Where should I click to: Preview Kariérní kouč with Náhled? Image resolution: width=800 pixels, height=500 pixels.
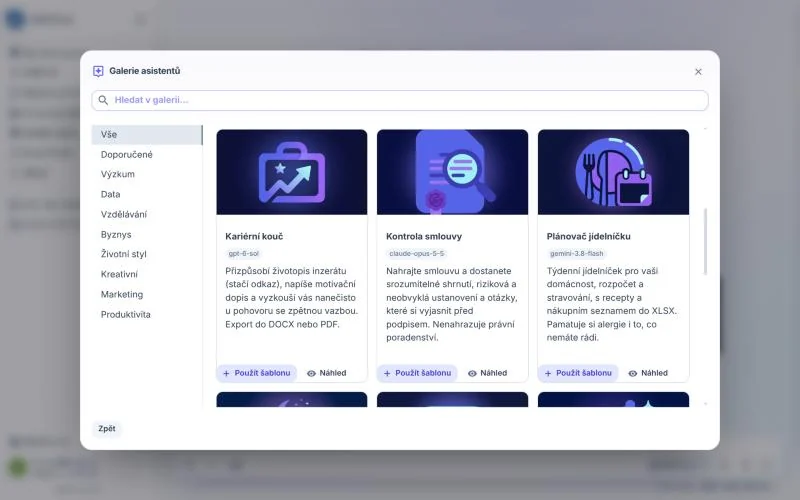[327, 373]
